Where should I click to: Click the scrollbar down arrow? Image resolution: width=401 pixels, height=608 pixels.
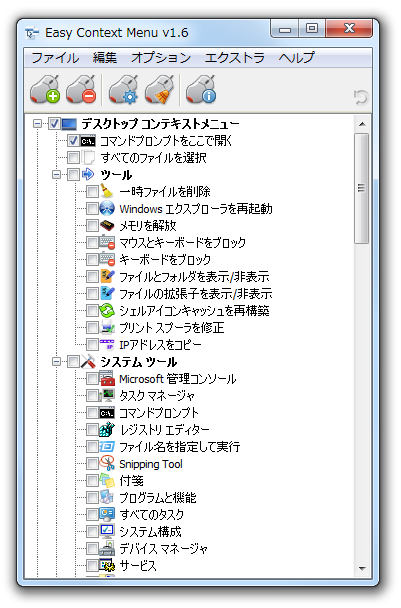click(362, 568)
